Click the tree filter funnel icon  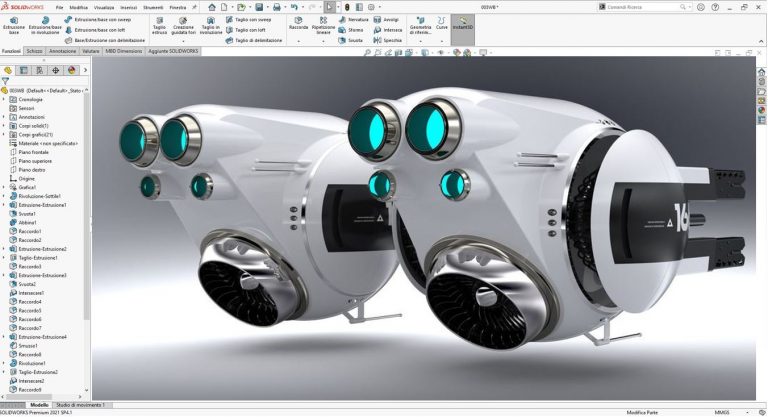click(6, 81)
